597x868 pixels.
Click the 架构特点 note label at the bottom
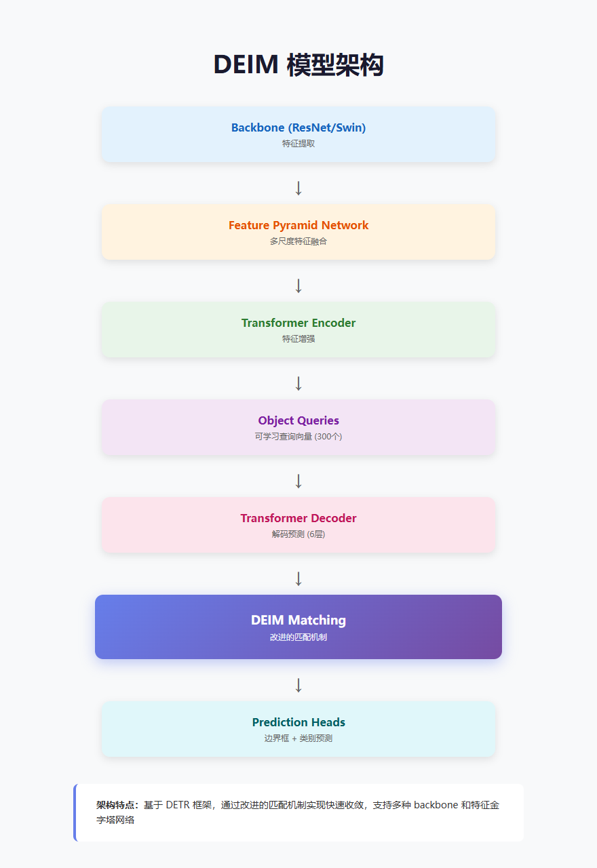117,805
